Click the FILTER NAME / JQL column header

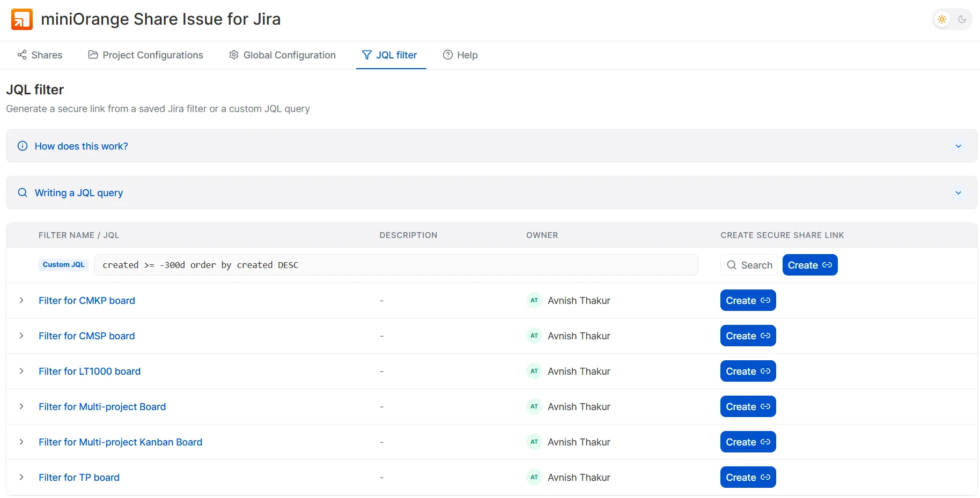[x=79, y=235]
